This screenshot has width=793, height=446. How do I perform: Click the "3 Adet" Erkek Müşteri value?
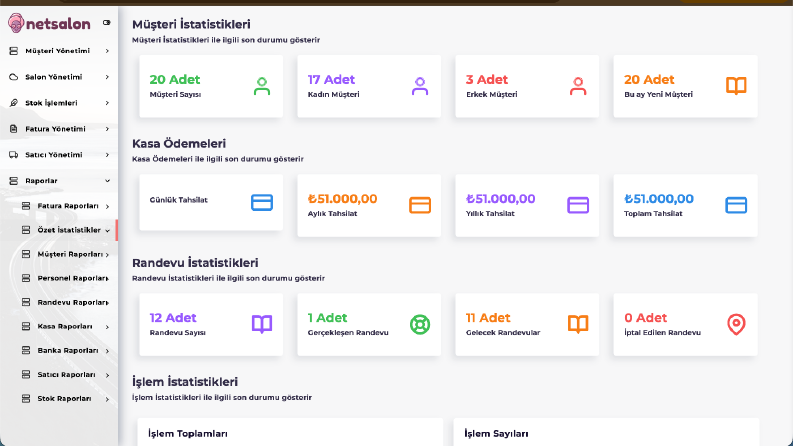tap(487, 79)
